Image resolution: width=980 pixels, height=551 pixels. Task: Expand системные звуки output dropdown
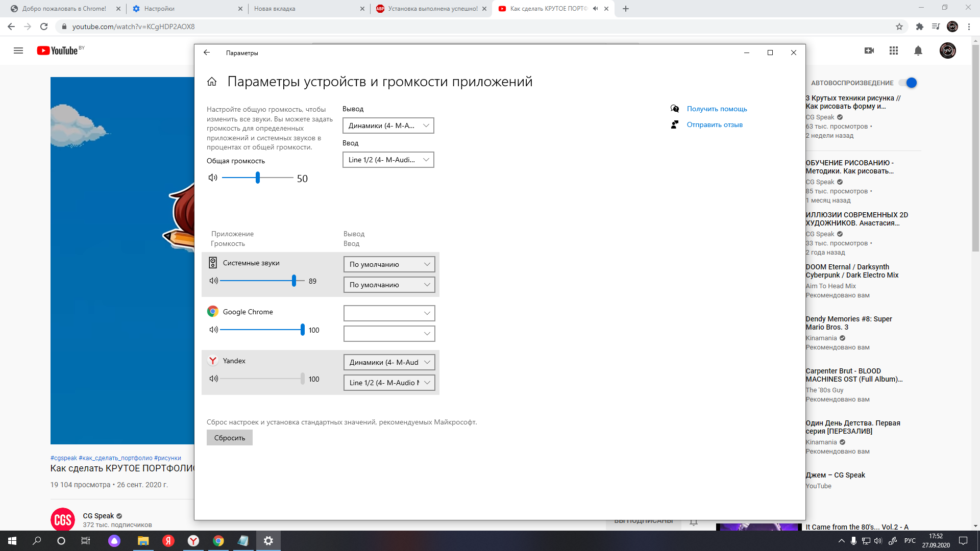[x=388, y=264]
